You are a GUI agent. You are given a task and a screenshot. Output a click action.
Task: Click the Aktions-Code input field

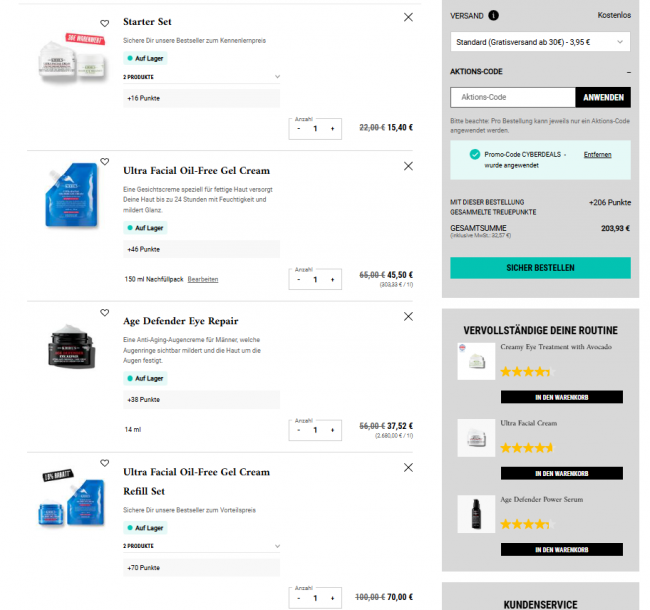[x=512, y=97]
